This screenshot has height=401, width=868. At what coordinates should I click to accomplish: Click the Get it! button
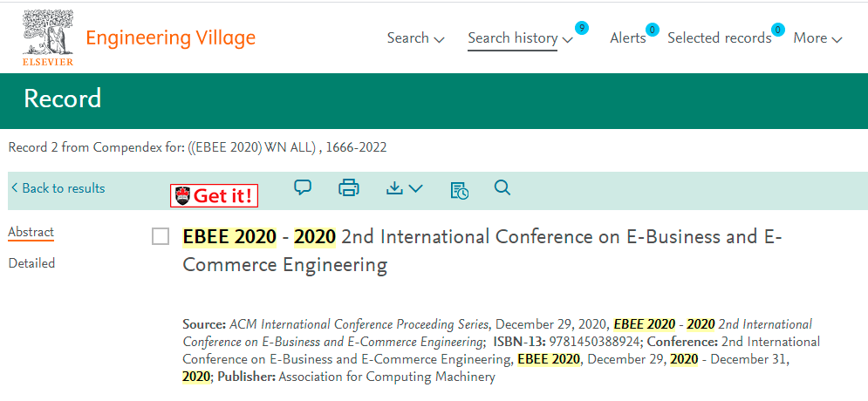[x=215, y=196]
